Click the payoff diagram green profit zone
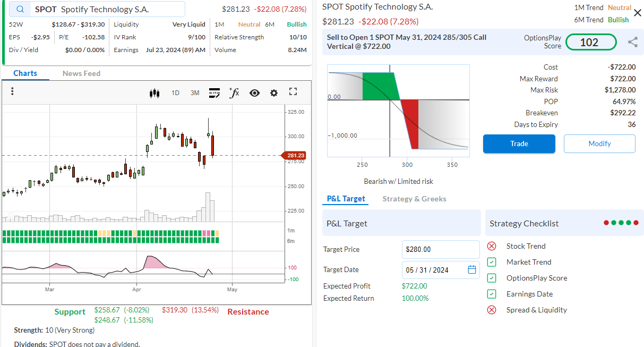Viewport: 644px width, 347px height. click(380, 86)
